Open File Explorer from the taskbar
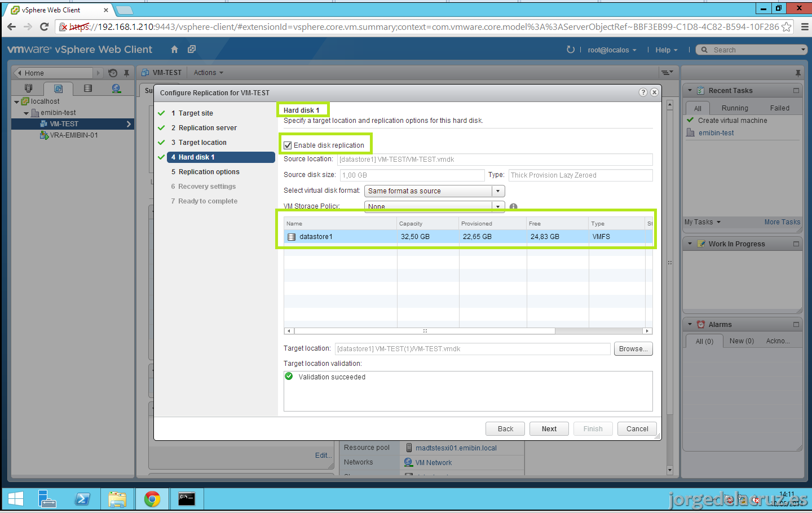 point(117,499)
